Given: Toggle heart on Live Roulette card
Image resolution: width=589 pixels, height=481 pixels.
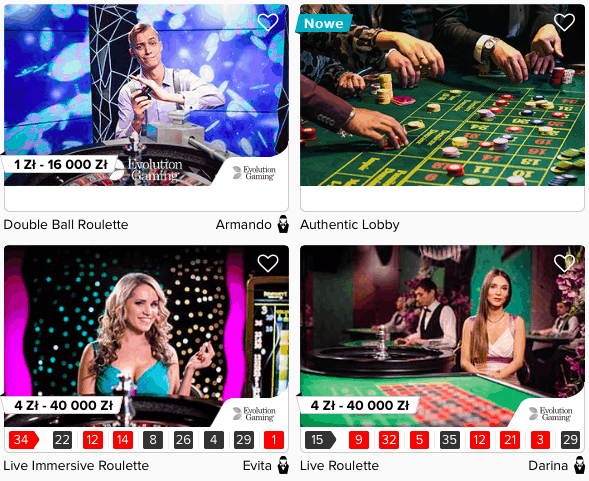Looking at the screenshot, I should click(x=564, y=263).
